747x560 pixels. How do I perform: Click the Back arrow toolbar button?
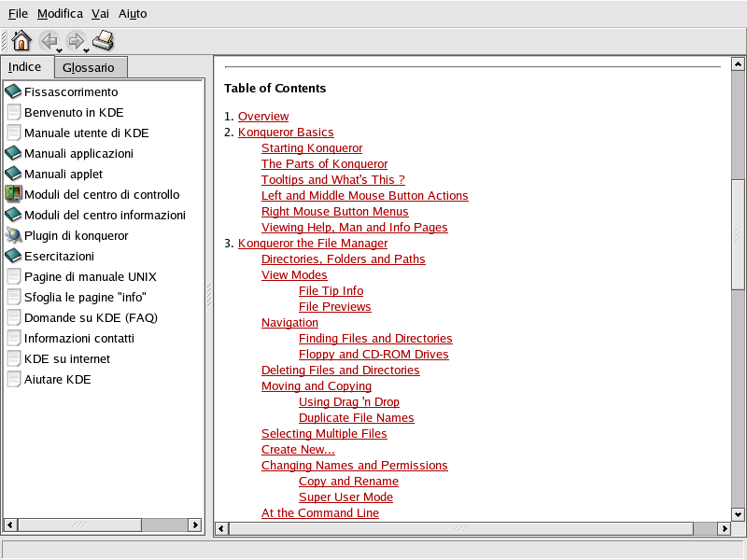[x=49, y=40]
